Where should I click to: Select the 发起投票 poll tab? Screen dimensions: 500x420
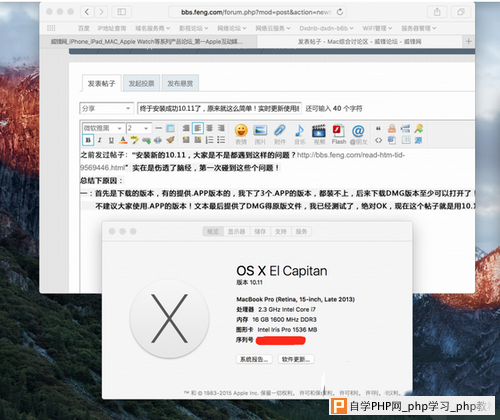tap(141, 83)
